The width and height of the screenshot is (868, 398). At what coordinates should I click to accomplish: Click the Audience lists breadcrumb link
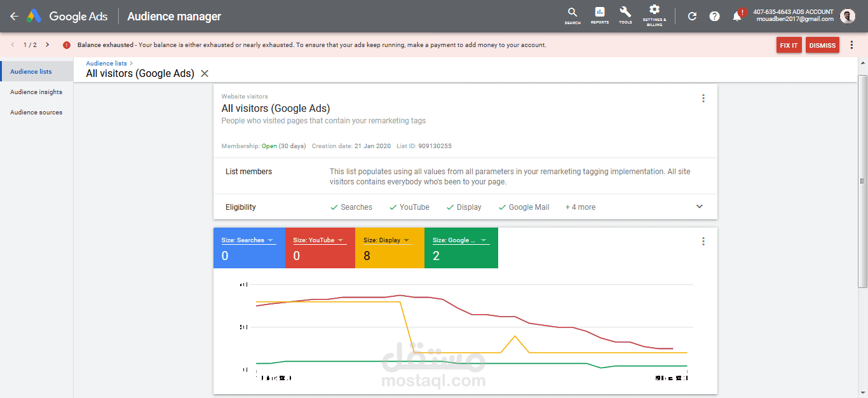point(106,64)
